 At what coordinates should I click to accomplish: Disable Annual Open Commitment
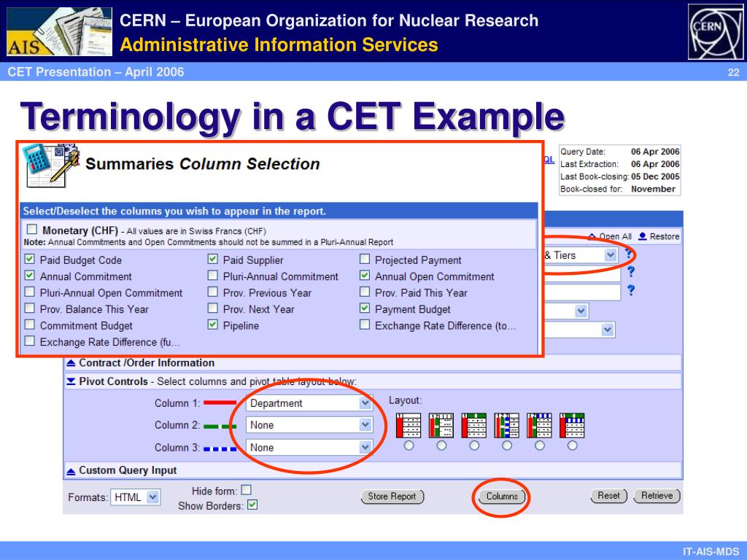[x=365, y=275]
